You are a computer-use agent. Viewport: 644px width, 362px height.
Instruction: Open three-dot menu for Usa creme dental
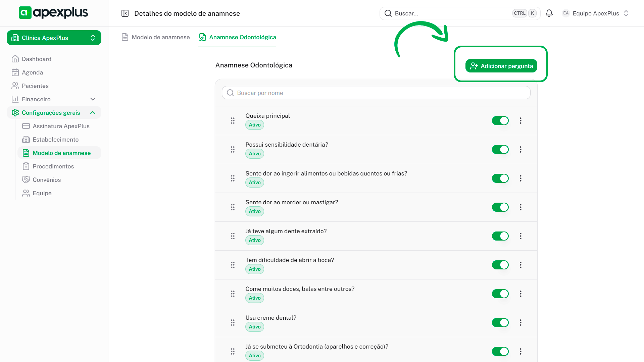tap(521, 323)
